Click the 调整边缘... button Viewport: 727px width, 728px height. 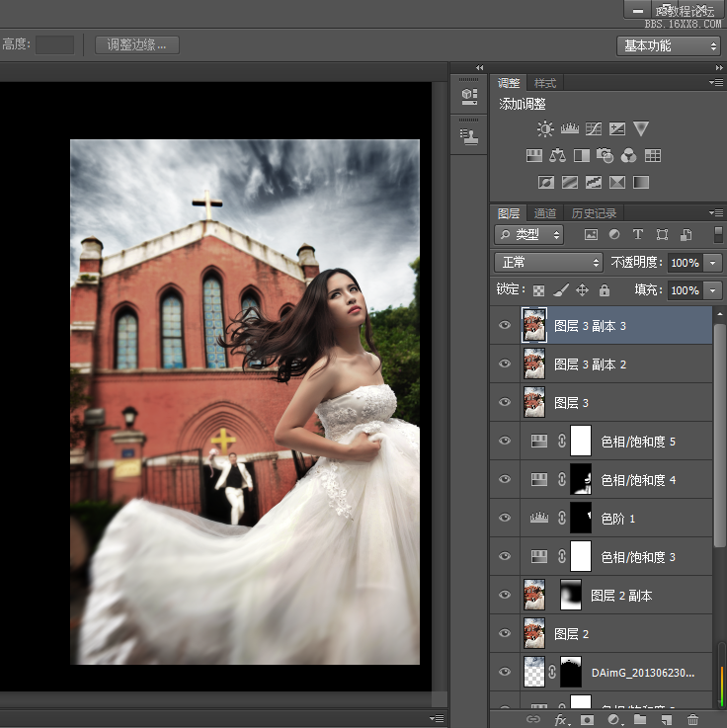(x=137, y=44)
